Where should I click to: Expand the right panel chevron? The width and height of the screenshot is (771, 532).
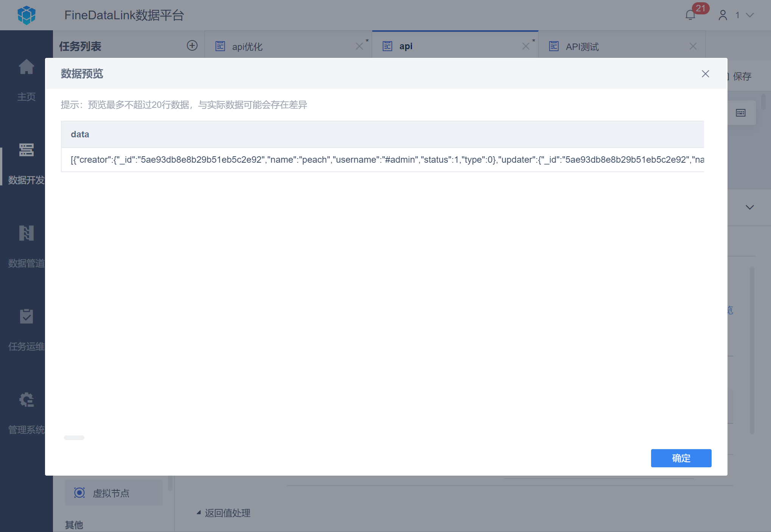pyautogui.click(x=749, y=207)
